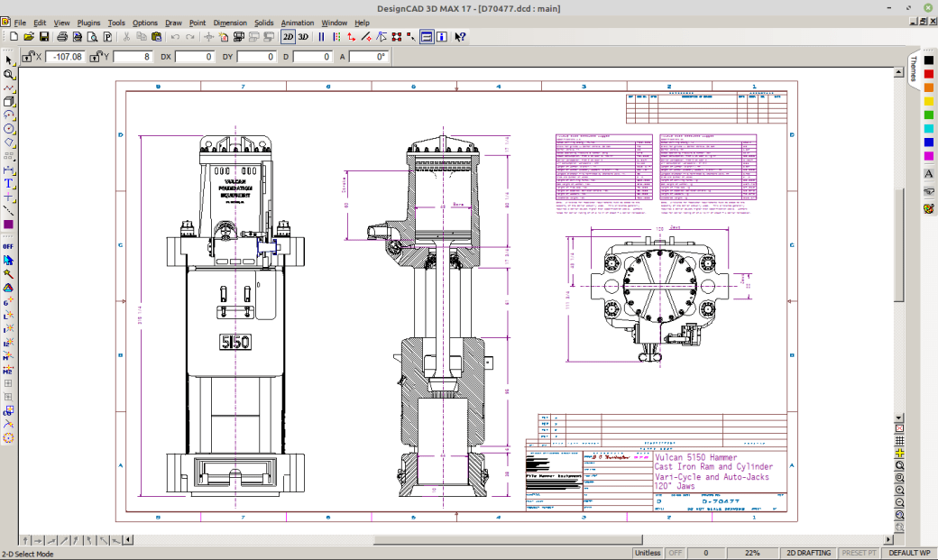The height and width of the screenshot is (560, 938).
Task: Activate the Zoom tool
Action: [x=9, y=75]
